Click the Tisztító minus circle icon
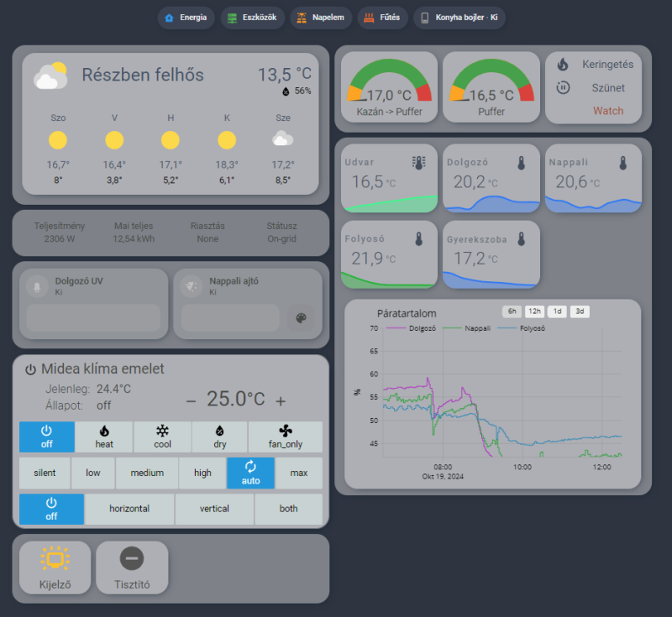Screen dimensions: 672x617 132,558
